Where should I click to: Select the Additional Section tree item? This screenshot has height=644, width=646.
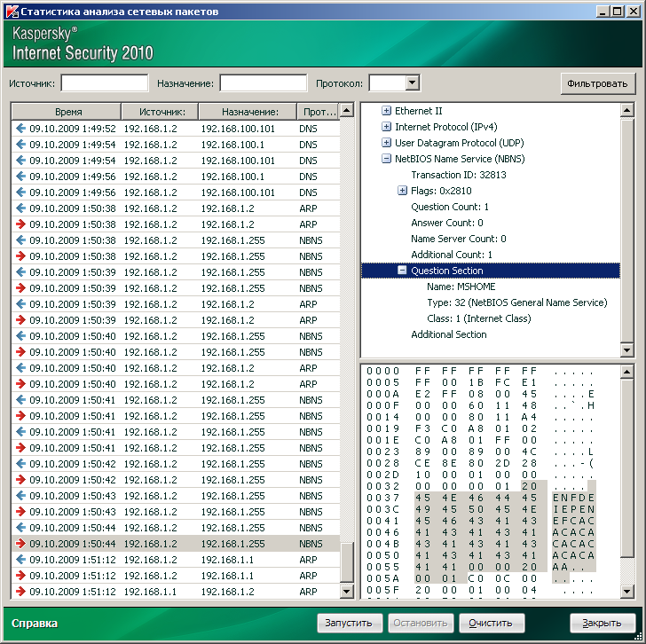449,334
